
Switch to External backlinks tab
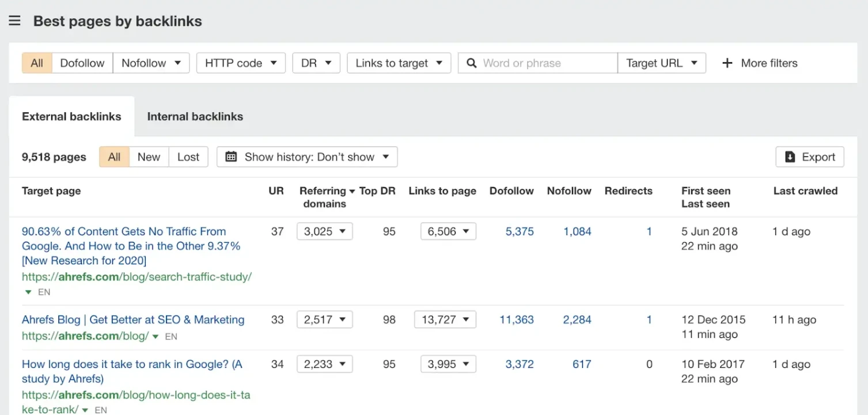(x=71, y=116)
